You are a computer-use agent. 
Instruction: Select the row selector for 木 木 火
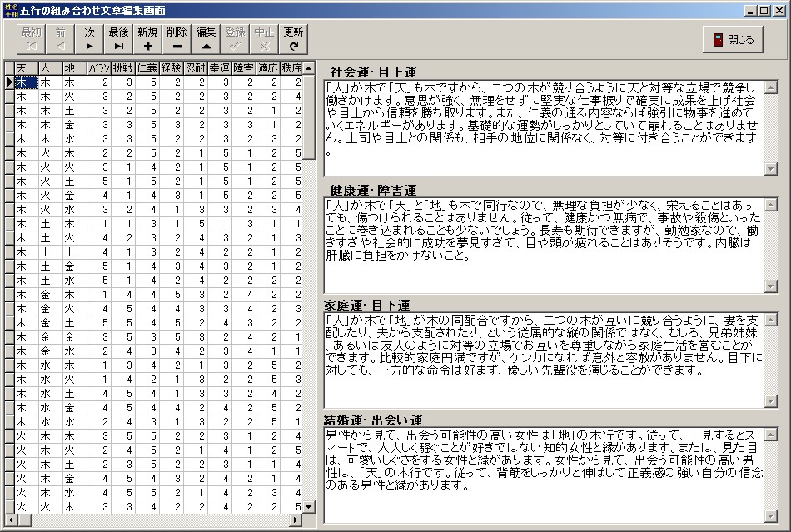(10, 97)
